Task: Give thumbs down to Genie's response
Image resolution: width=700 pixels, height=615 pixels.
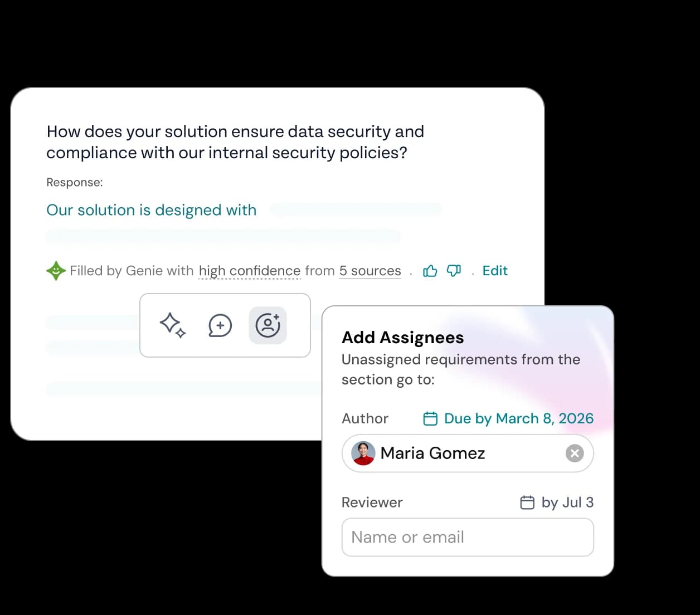Action: 453,271
